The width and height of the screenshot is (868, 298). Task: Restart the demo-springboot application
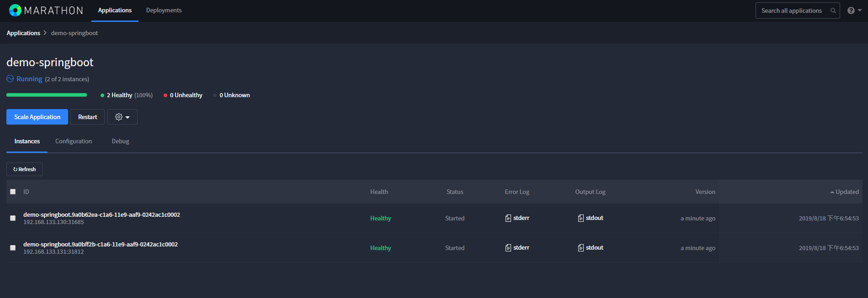tap(87, 117)
